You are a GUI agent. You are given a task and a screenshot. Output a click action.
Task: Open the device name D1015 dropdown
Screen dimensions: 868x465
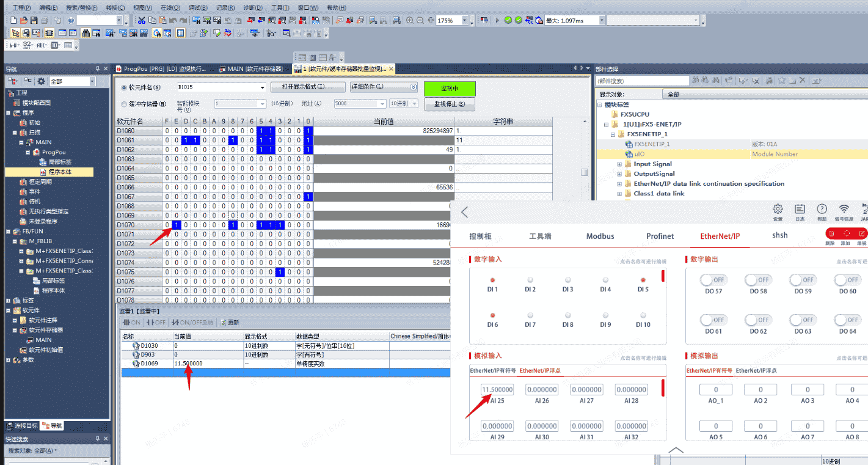263,87
